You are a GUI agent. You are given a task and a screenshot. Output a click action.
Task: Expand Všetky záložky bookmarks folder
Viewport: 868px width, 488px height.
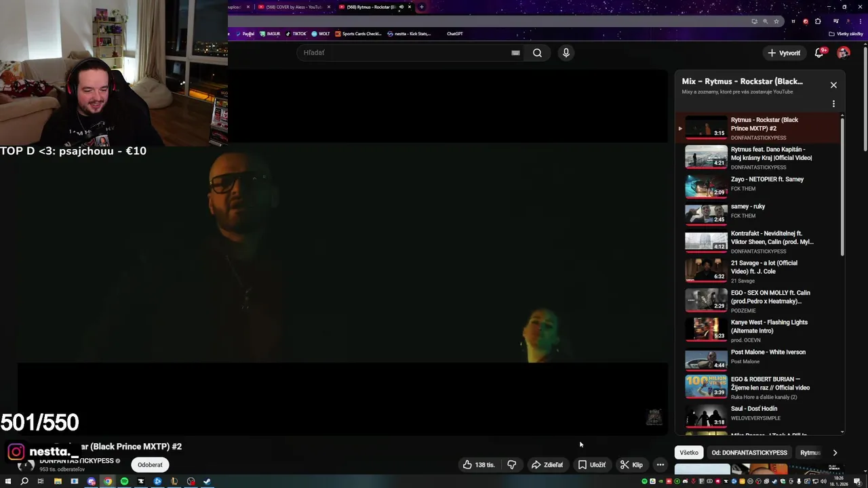pos(846,34)
